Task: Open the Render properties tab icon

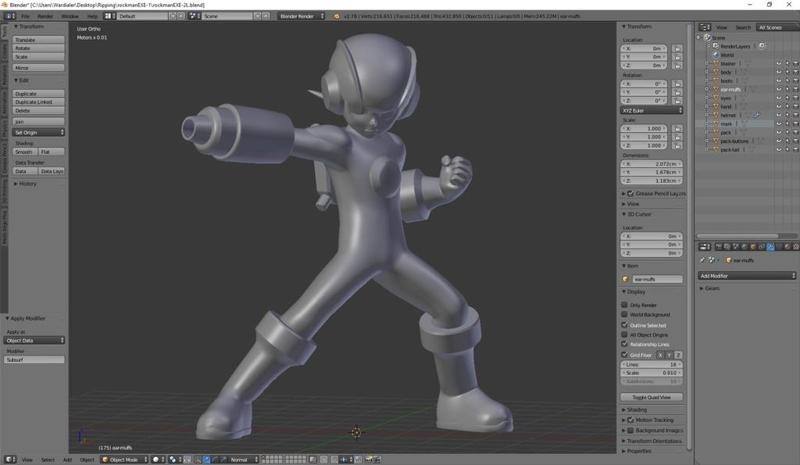Action: (x=718, y=247)
